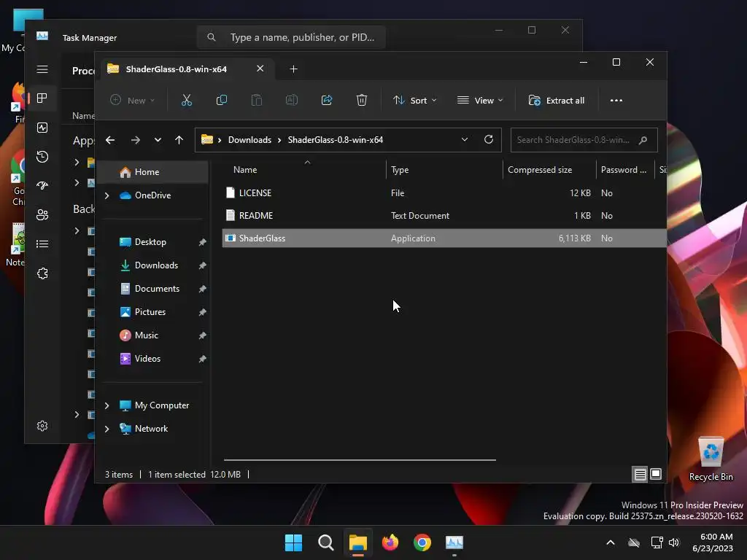Viewport: 747px width, 560px height.
Task: Click Extract all button
Action: tap(557, 101)
